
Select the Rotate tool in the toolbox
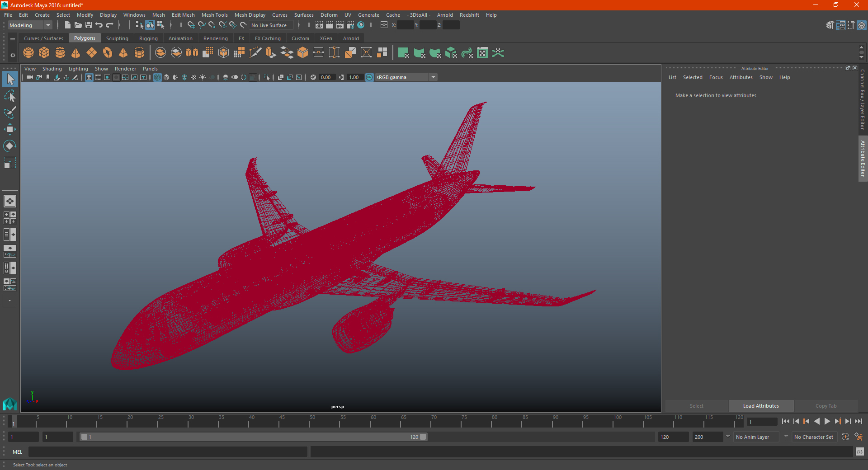10,146
